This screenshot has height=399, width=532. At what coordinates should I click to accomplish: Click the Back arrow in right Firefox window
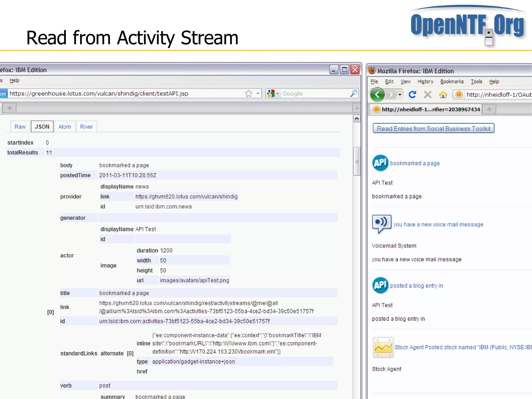click(377, 94)
